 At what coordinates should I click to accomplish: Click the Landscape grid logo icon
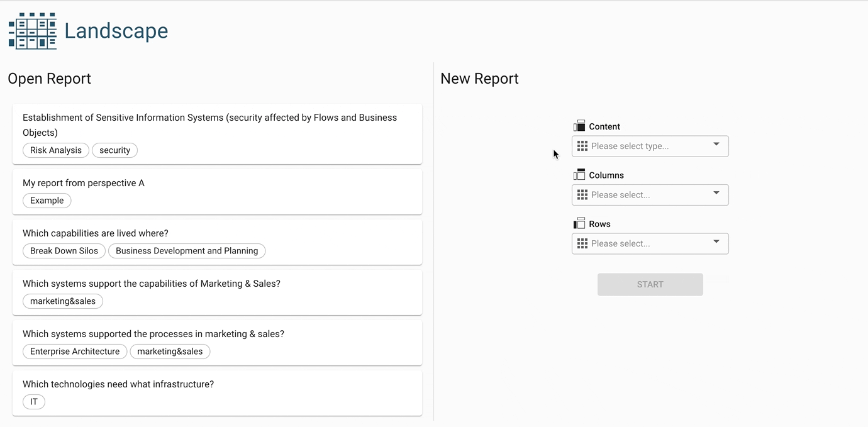point(32,31)
